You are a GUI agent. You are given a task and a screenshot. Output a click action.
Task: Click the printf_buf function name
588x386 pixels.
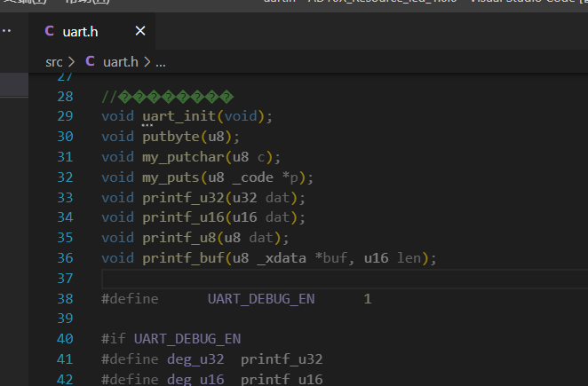[183, 258]
